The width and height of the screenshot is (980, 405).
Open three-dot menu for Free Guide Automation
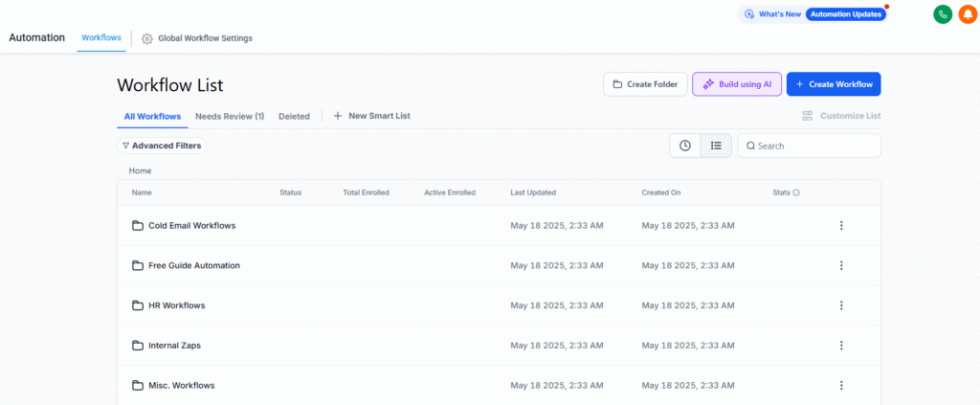pyautogui.click(x=841, y=265)
